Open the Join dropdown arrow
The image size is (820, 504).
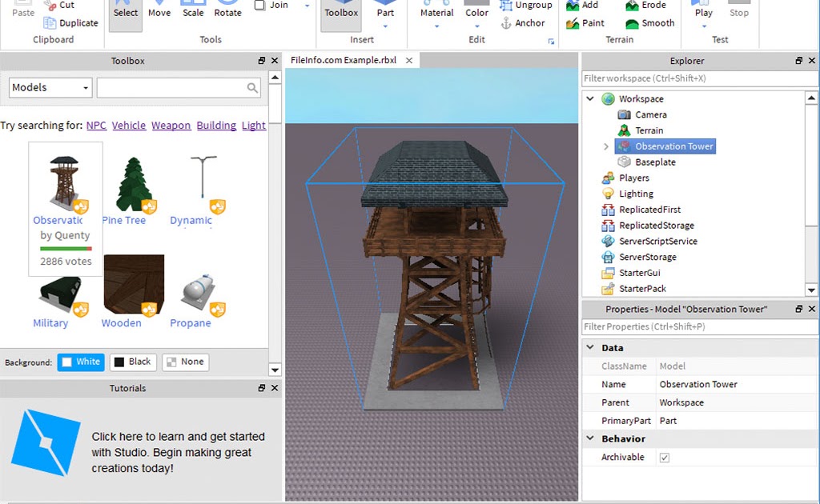coord(307,6)
